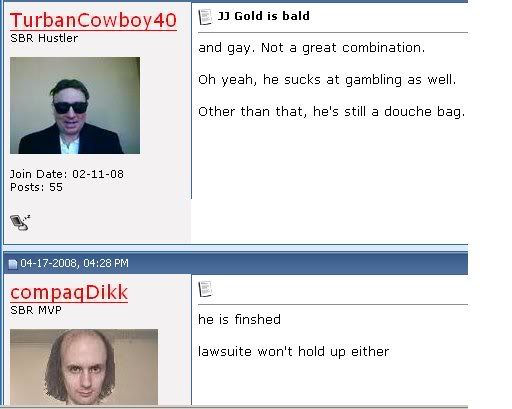Click the "Posts: 55" count text
Image resolution: width=512 pixels, height=409 pixels.
36,187
